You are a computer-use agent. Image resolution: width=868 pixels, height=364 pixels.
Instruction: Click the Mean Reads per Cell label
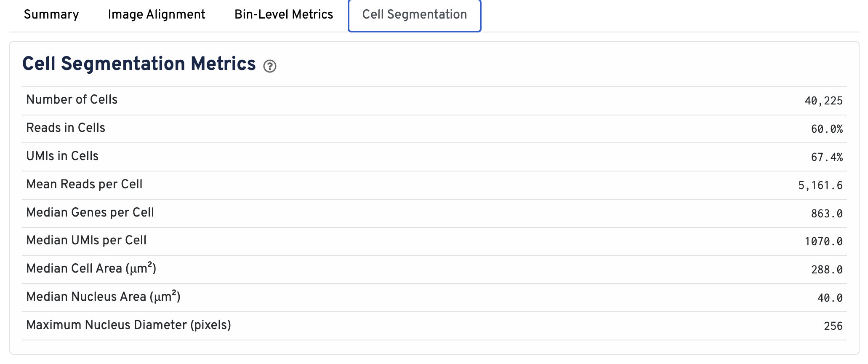pos(84,185)
